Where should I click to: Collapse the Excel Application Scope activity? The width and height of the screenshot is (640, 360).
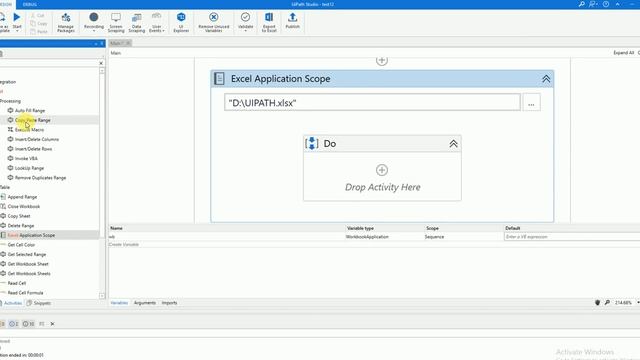pos(546,79)
